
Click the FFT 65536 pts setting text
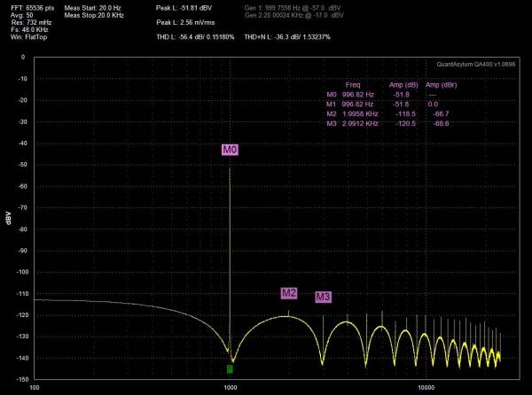[32, 8]
